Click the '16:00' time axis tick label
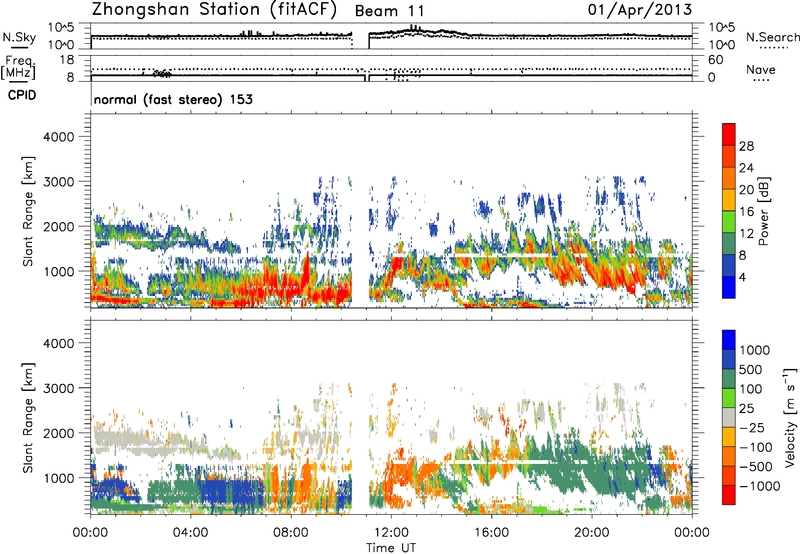The height and width of the screenshot is (554, 800). coord(491,533)
